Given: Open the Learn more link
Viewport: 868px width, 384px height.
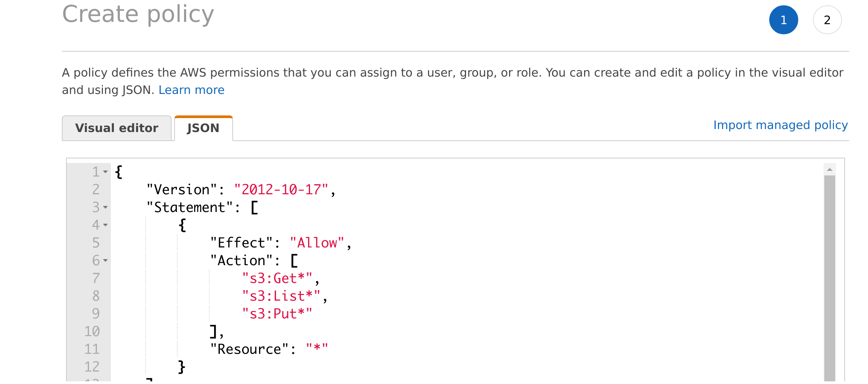Looking at the screenshot, I should 192,90.
